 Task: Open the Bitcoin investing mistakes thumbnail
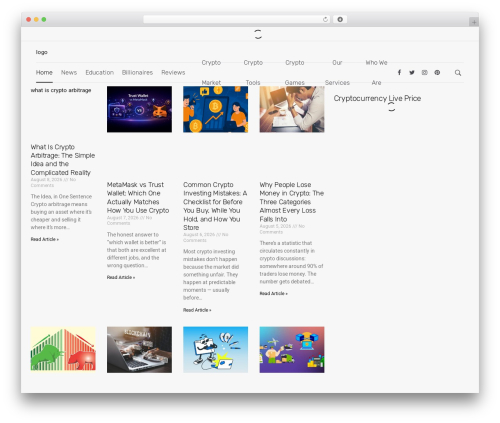pos(215,109)
